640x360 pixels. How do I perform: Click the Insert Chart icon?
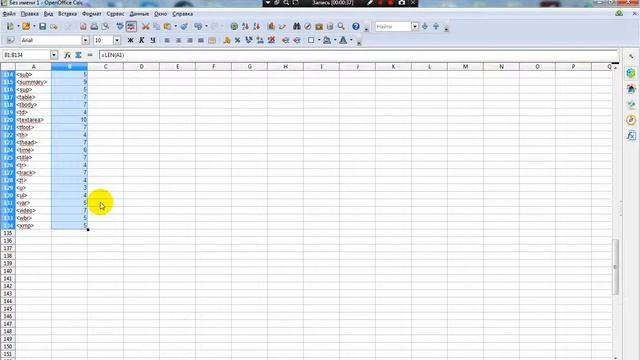point(271,27)
